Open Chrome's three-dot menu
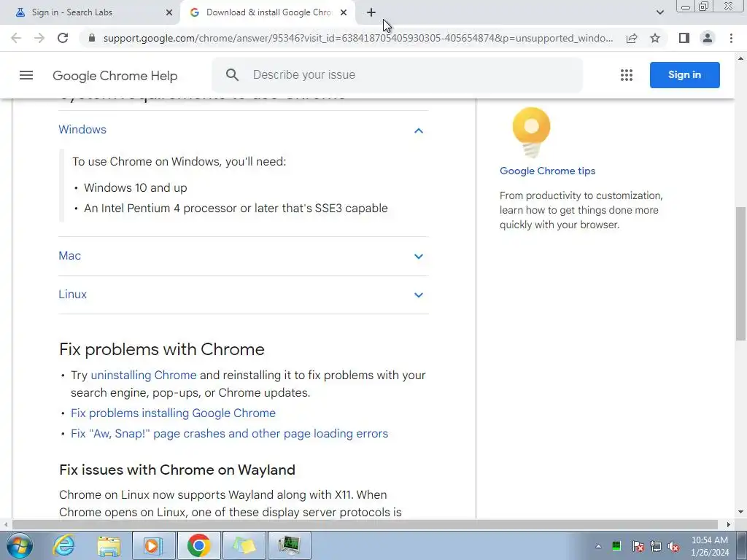Screen dimensions: 747x560 731,38
